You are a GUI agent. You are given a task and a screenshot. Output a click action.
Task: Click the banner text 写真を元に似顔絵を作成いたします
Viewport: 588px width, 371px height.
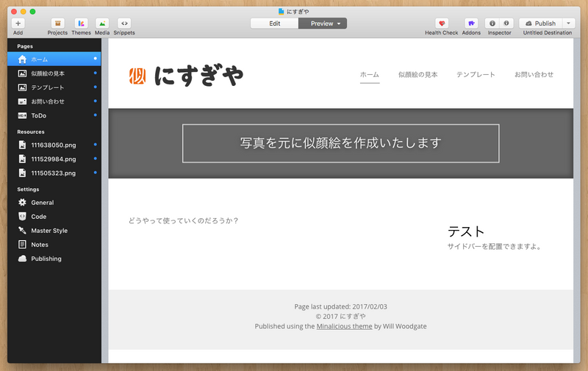pyautogui.click(x=340, y=143)
